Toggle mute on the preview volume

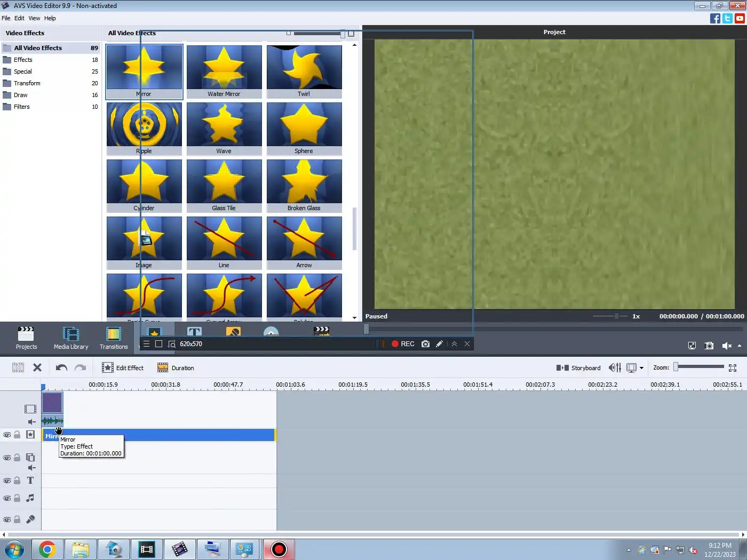[726, 346]
